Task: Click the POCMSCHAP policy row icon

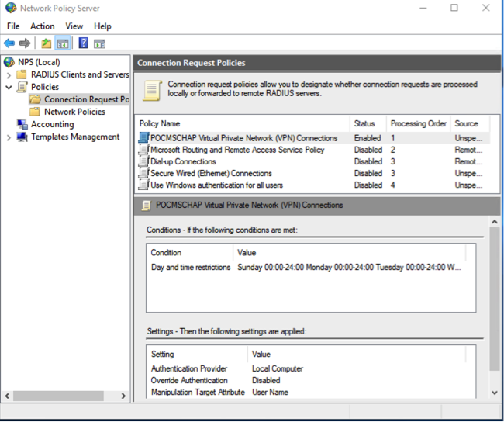Action: (144, 137)
